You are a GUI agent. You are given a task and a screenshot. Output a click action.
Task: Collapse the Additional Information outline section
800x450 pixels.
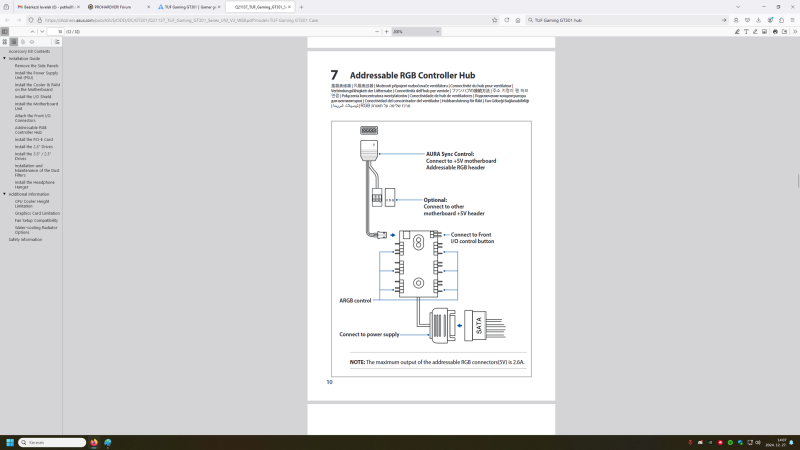pyautogui.click(x=5, y=194)
